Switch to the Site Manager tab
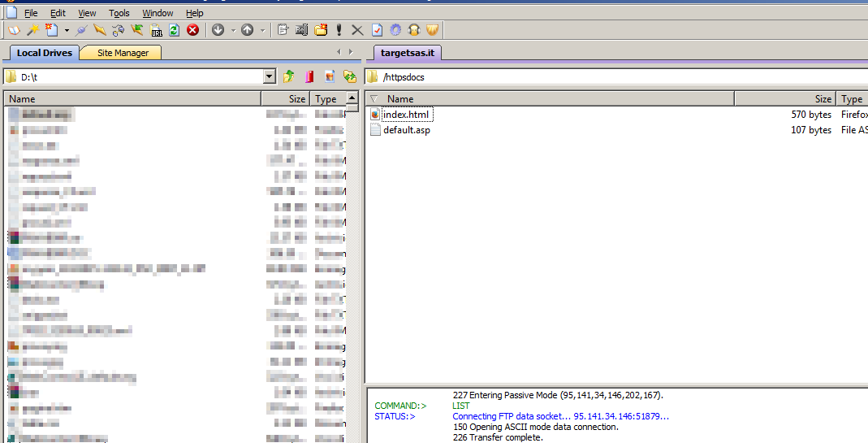 (123, 53)
